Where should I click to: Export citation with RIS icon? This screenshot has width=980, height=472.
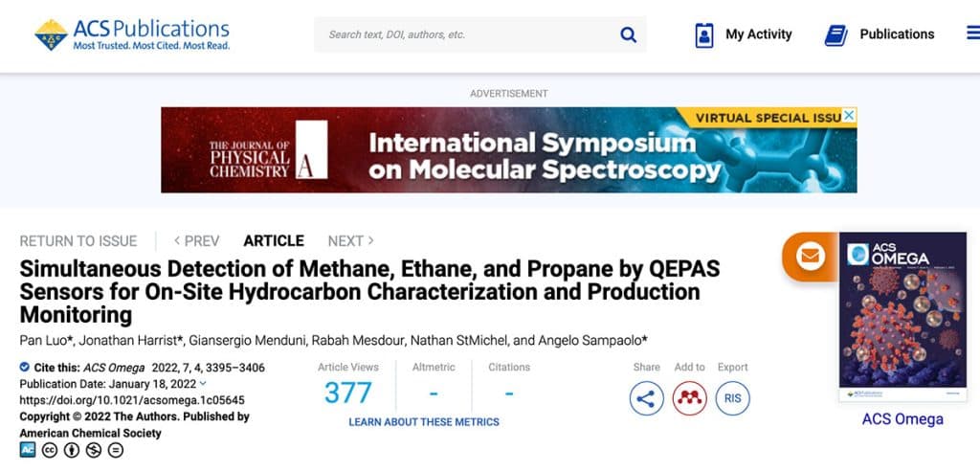[732, 397]
